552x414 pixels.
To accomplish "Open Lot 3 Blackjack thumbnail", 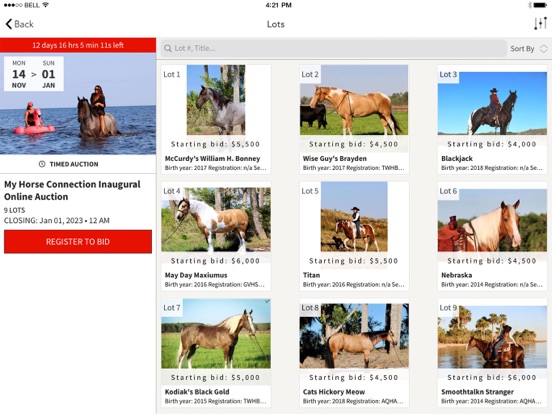I will click(x=492, y=104).
